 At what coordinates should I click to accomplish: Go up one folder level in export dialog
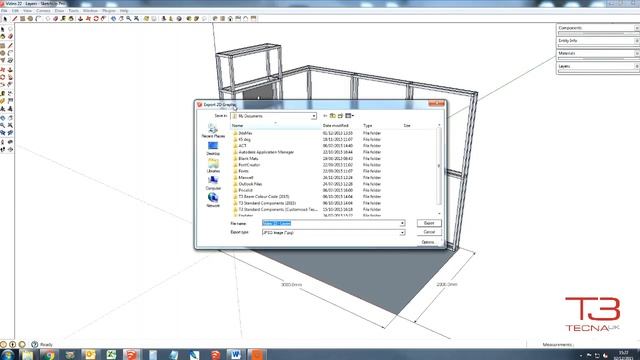tap(333, 116)
